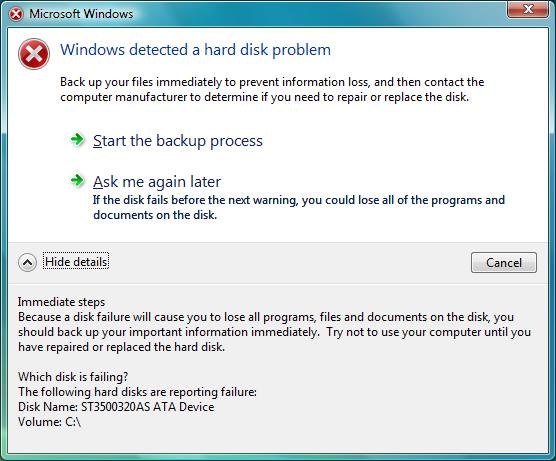The height and width of the screenshot is (461, 556).
Task: Click the 'Back up your files immediately' instruction text
Action: coord(272,89)
